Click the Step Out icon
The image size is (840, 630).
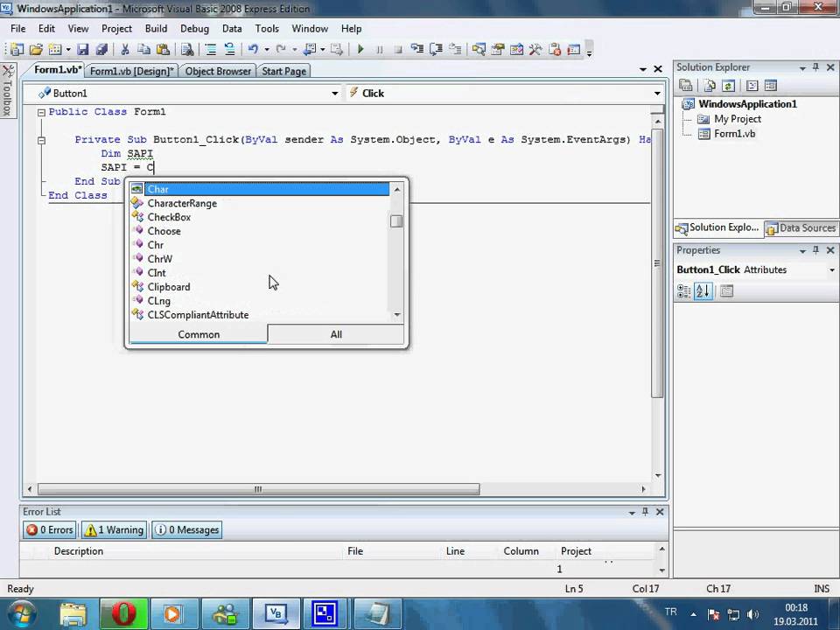(455, 50)
